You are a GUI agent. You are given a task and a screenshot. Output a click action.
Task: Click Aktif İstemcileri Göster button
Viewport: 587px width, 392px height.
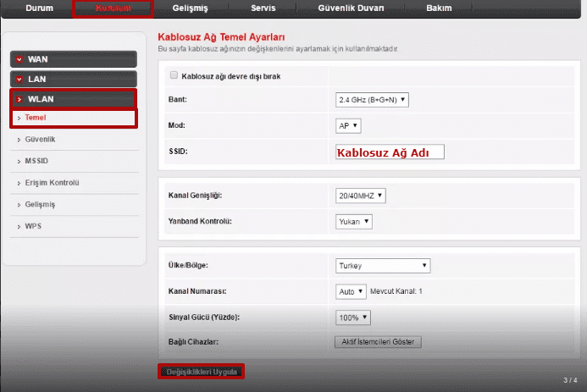tap(378, 342)
